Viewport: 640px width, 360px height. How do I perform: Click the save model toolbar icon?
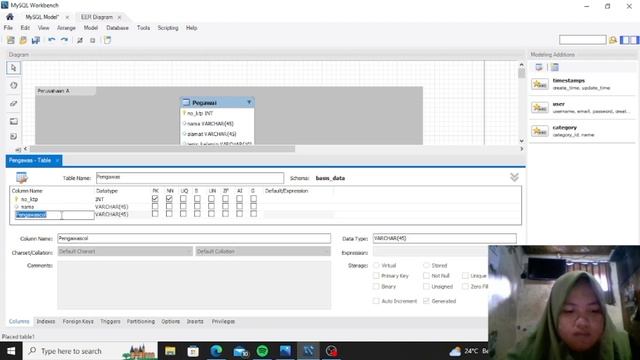tap(36, 40)
